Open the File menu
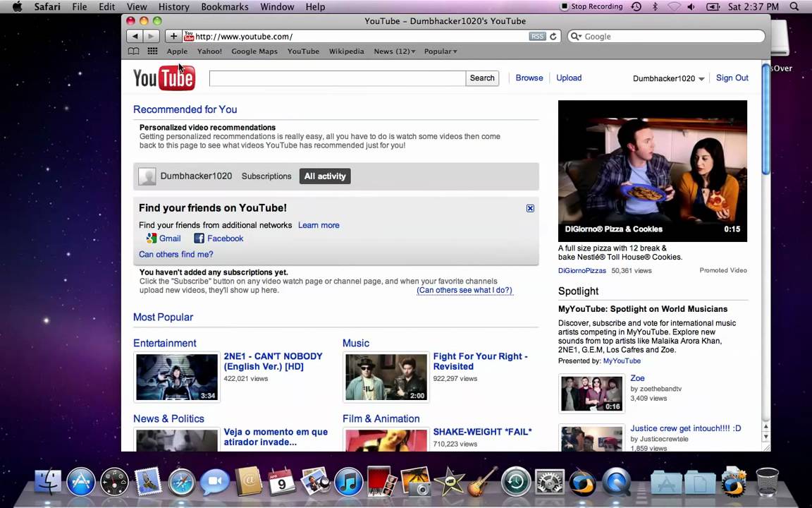 point(79,7)
